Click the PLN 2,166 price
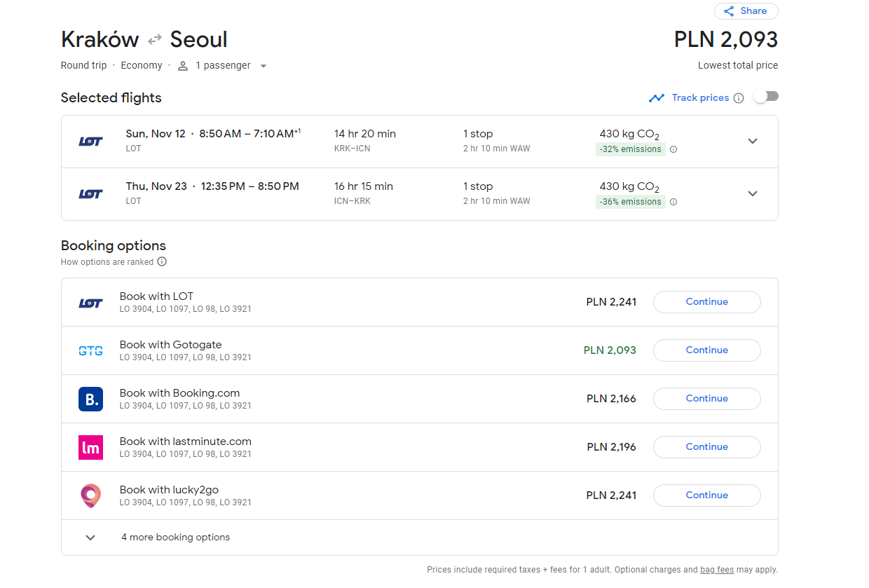The image size is (869, 588). pos(611,399)
